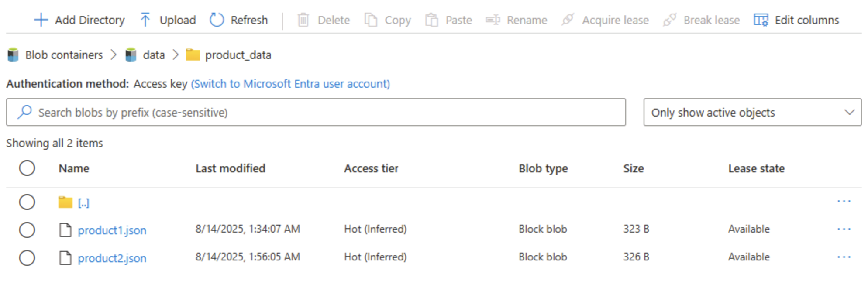Refresh the blob list
Viewport: 868px width, 281px height.
239,20
